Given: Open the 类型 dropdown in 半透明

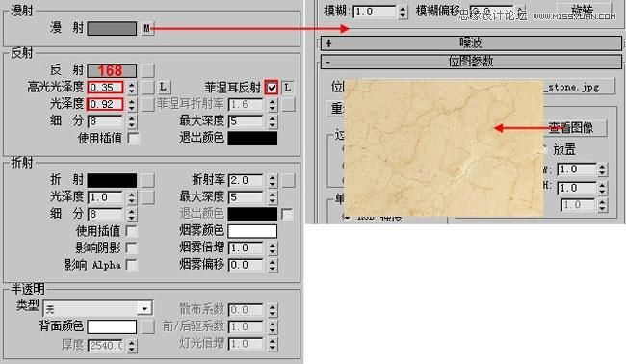Looking at the screenshot, I should coord(98,308).
